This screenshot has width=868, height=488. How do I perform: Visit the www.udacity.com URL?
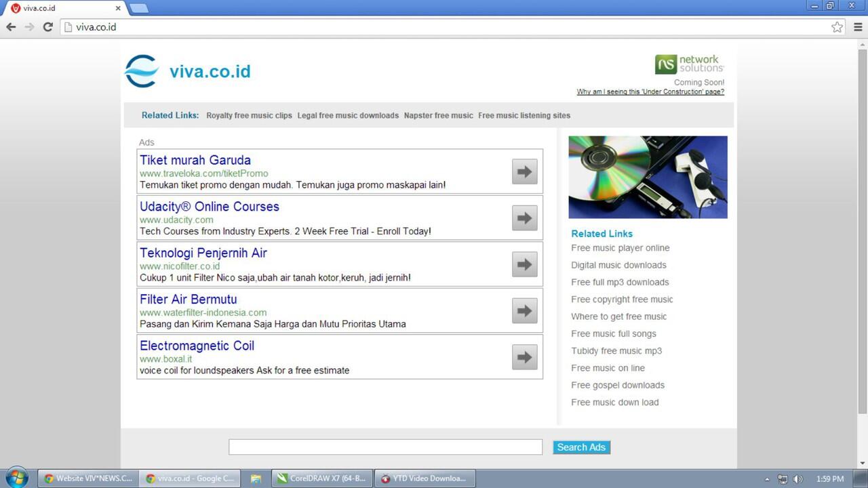[x=176, y=220]
